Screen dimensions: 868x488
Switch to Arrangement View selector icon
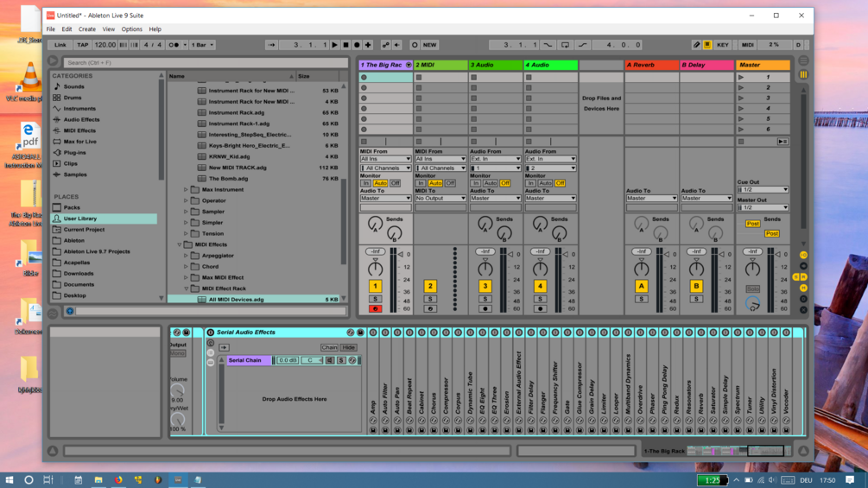[x=803, y=60]
